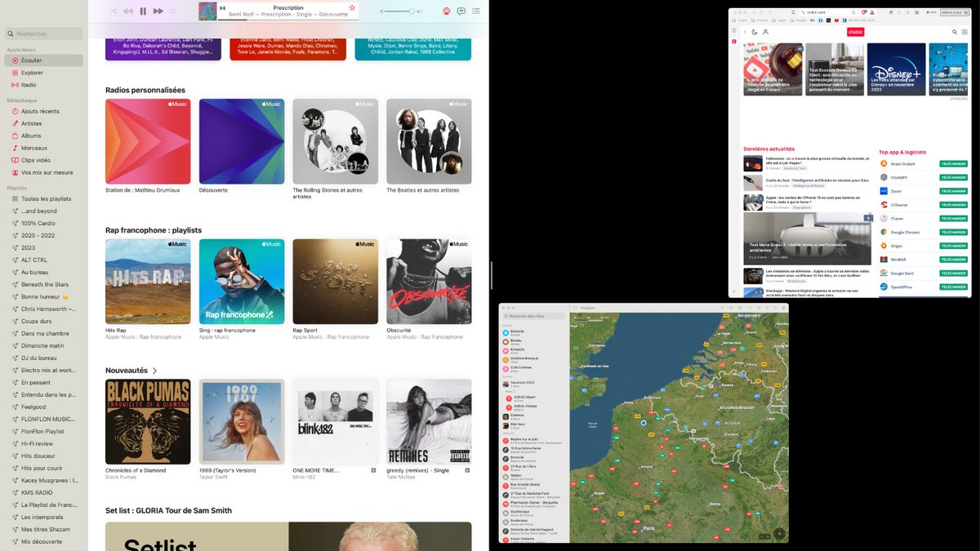Open the Facebook bookmark in browser
Viewport: 980px width, 551px height.
pyautogui.click(x=821, y=20)
